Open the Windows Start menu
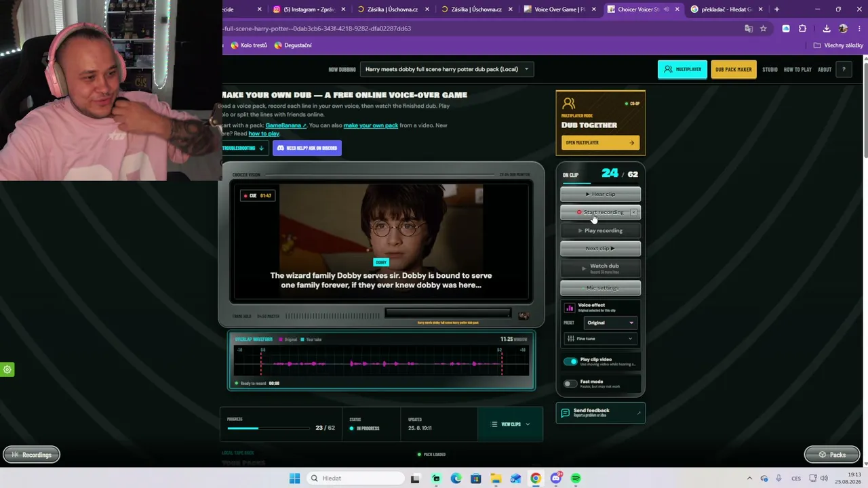Viewport: 868px width, 488px height. pyautogui.click(x=294, y=479)
